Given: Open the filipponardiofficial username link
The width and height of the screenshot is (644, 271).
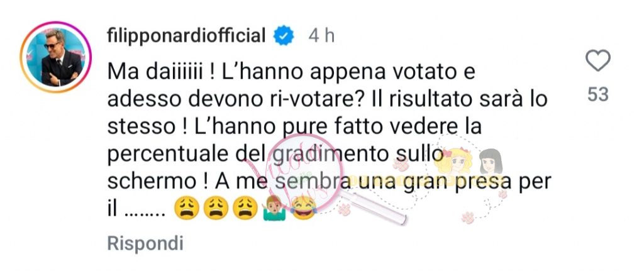Looking at the screenshot, I should click(186, 36).
